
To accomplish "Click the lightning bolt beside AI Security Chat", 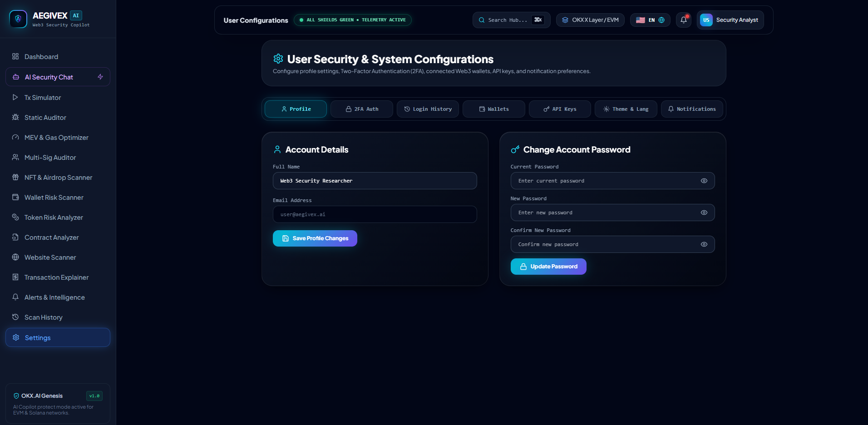I will tap(100, 77).
